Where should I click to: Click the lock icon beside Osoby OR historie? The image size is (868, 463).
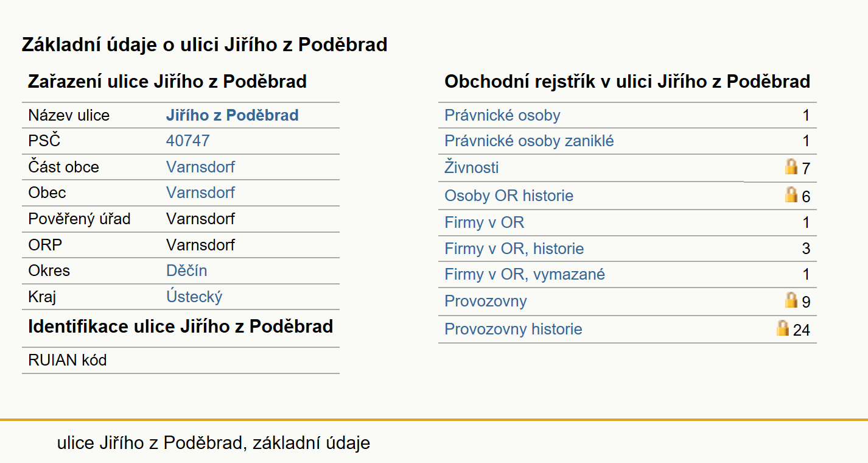click(x=791, y=194)
